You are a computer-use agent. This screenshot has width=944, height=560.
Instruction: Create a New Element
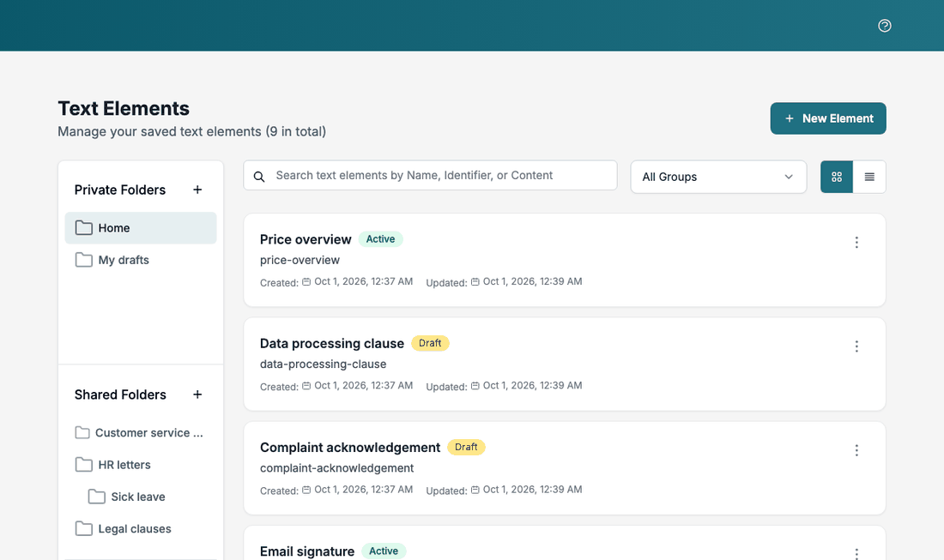point(828,118)
